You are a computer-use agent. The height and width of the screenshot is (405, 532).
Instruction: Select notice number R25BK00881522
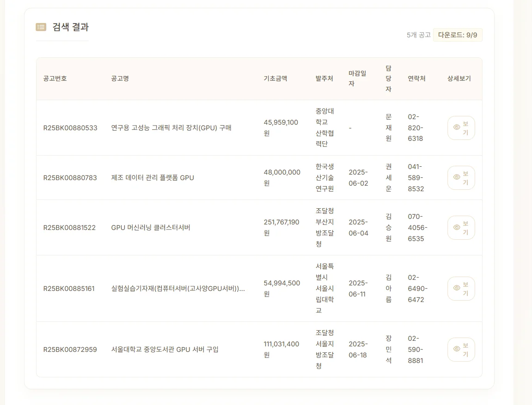(x=69, y=227)
